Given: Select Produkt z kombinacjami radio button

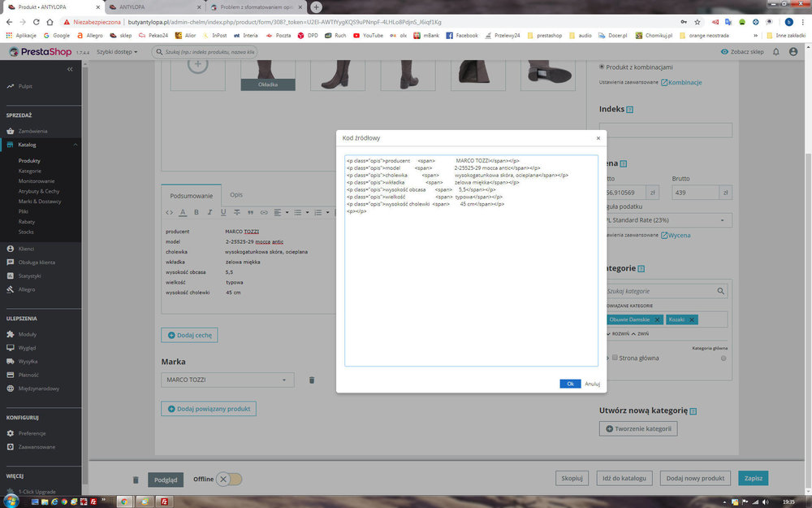Looking at the screenshot, I should [x=602, y=67].
